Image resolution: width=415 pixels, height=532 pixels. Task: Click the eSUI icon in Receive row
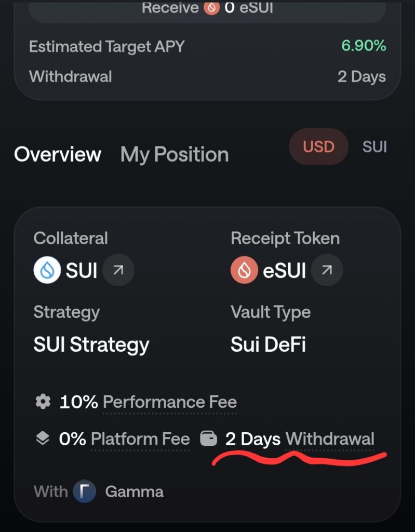[x=211, y=8]
